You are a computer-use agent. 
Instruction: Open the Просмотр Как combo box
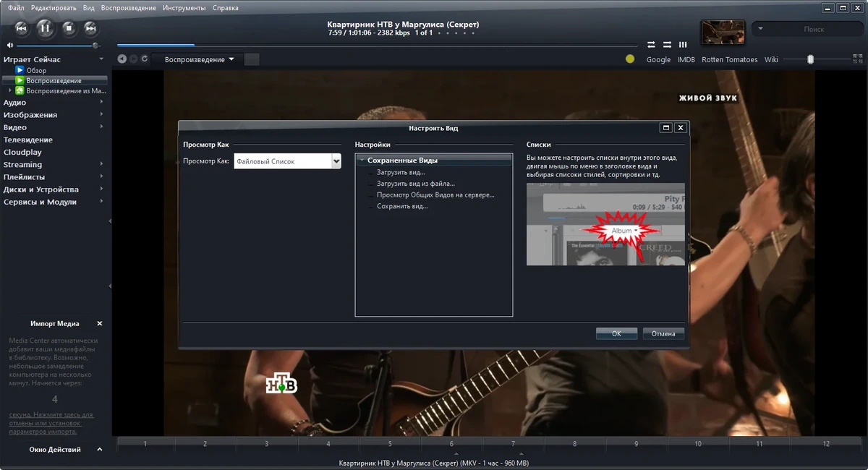[x=287, y=161]
